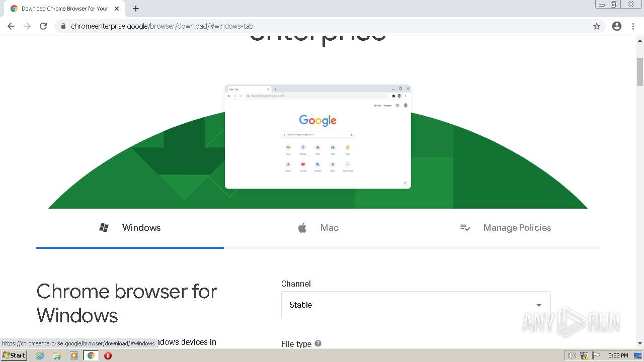Go back to the previous page

tap(11, 26)
